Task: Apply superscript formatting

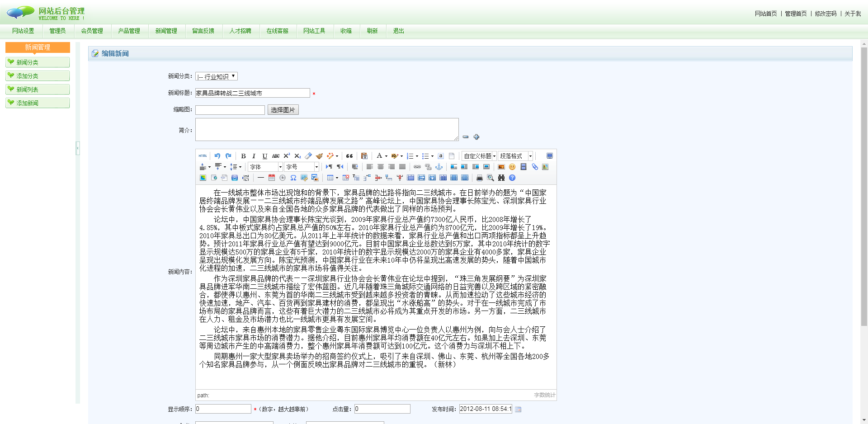Action: click(287, 156)
